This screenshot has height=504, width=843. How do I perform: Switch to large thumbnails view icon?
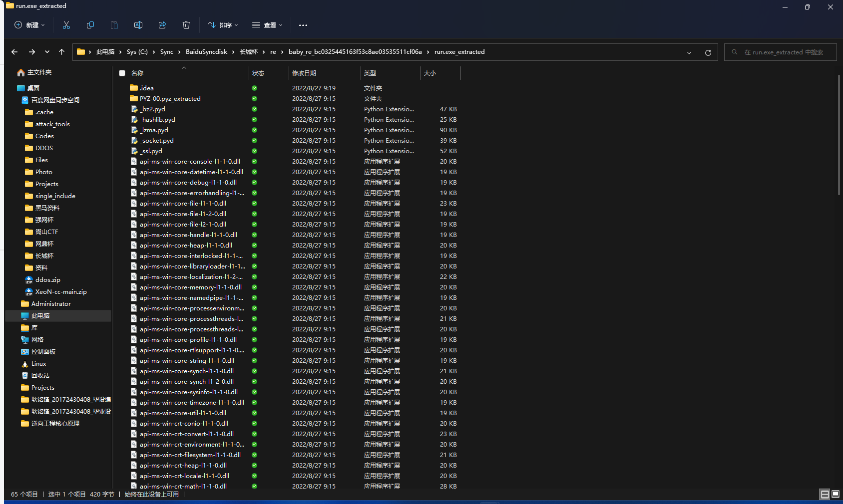pos(836,494)
